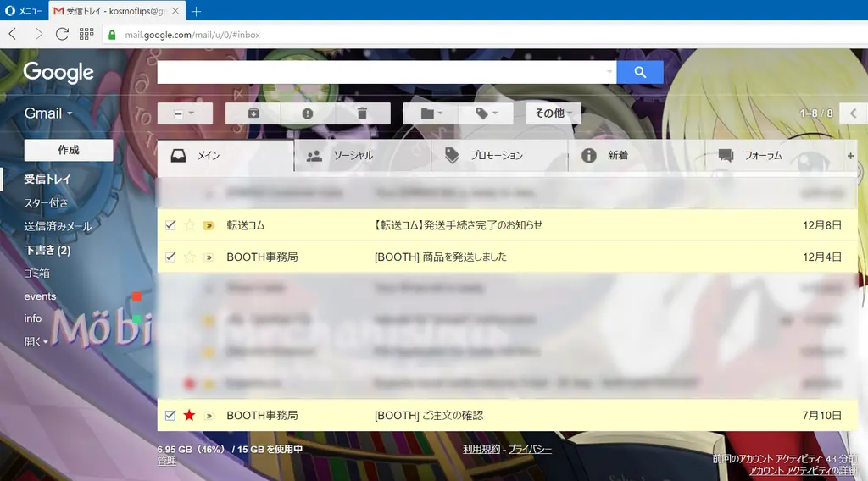Screen dimensions: 868x481
Task: Open ゴミ箱 trash label
Action: point(36,274)
